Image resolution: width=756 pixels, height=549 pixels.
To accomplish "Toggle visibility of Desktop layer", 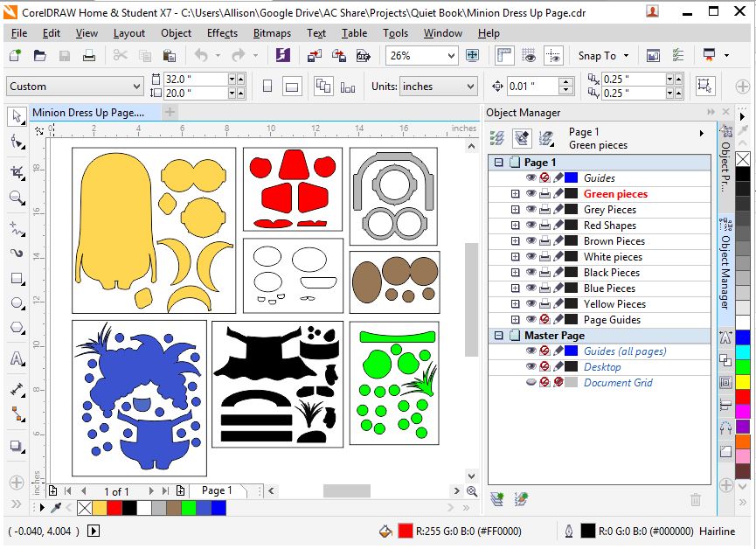I will point(531,366).
